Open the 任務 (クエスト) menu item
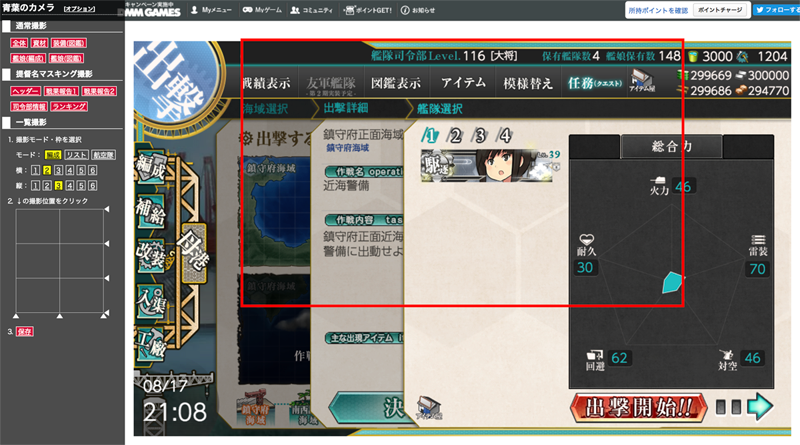This screenshot has height=445, width=800. 594,83
